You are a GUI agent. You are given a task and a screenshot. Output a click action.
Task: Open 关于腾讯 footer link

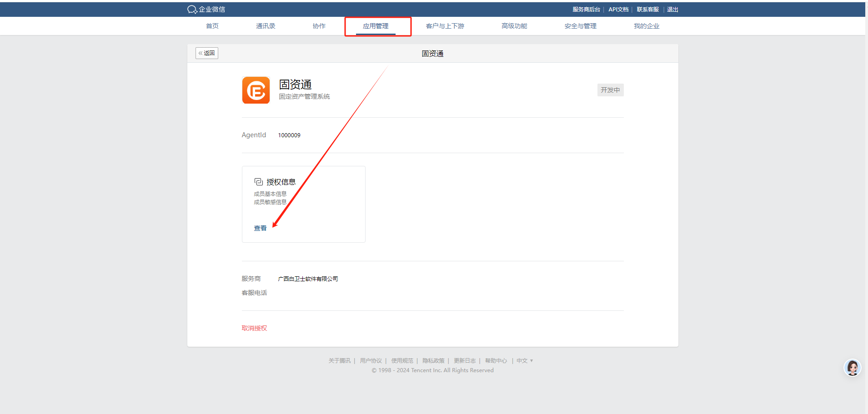(x=340, y=361)
